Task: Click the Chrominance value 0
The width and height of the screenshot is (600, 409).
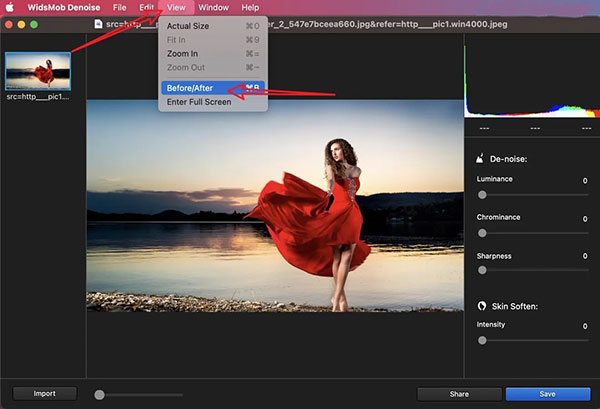Action: tap(585, 219)
